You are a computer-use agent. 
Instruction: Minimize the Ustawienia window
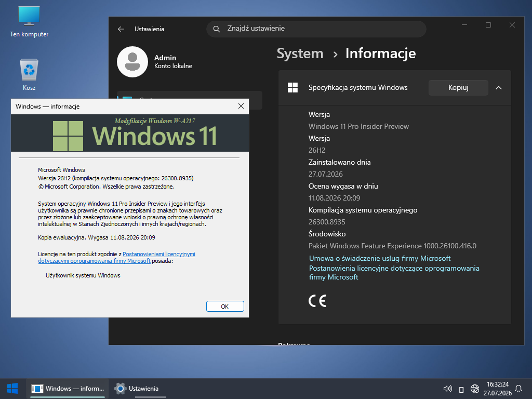[464, 25]
